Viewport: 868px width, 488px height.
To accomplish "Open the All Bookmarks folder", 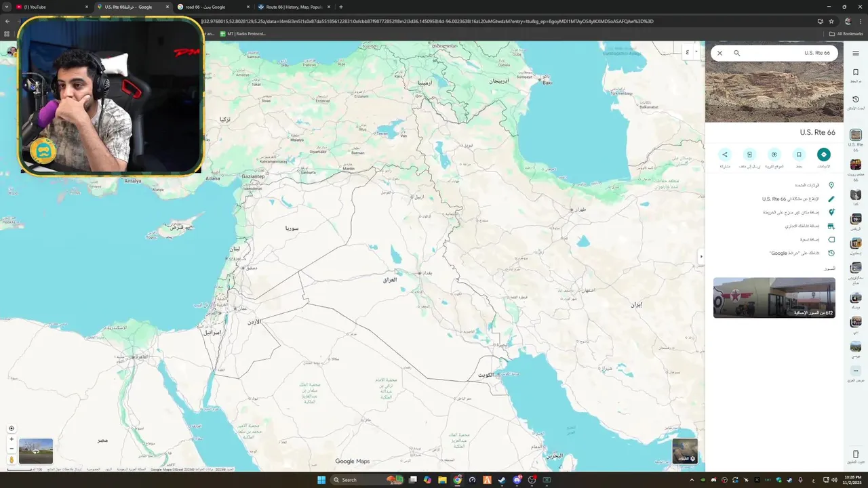I will pyautogui.click(x=846, y=34).
